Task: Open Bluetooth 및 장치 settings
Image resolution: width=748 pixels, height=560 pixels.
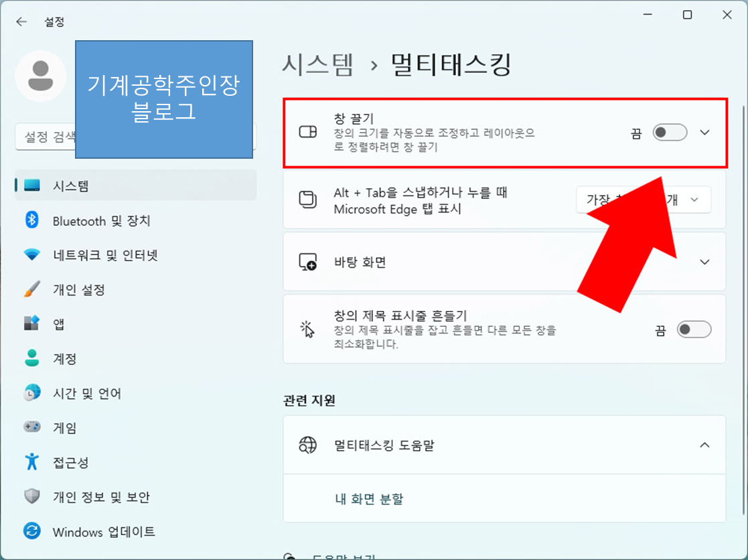Action: (x=136, y=220)
